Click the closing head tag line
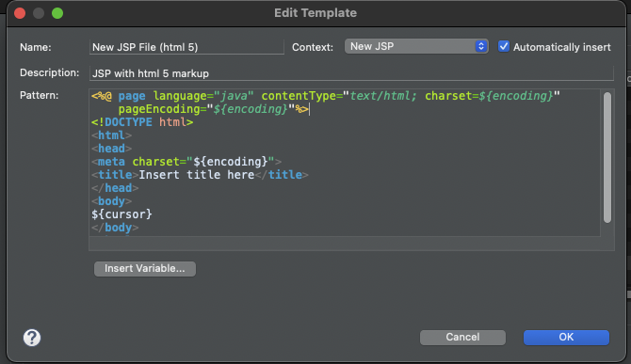Image resolution: width=631 pixels, height=364 pixels. pyautogui.click(x=115, y=188)
